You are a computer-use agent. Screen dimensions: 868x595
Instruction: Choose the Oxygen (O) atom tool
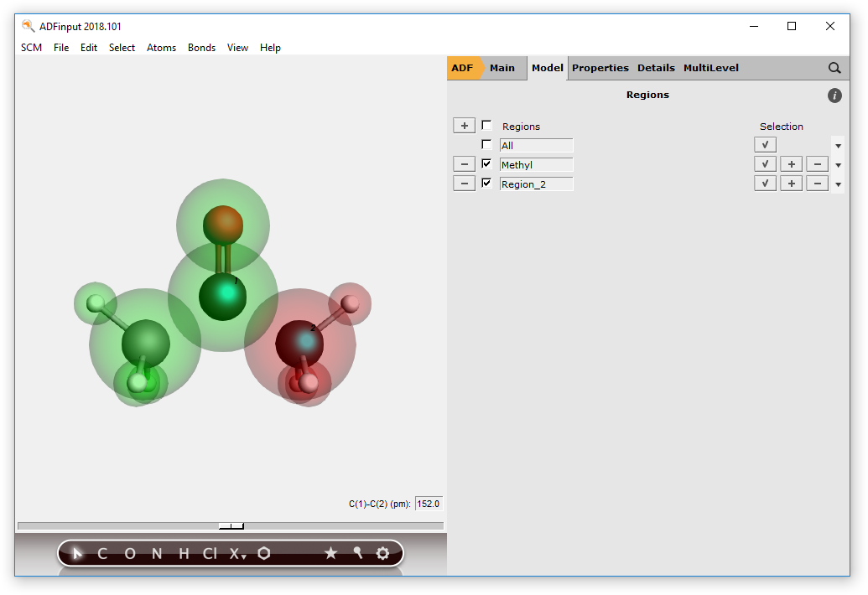click(130, 554)
